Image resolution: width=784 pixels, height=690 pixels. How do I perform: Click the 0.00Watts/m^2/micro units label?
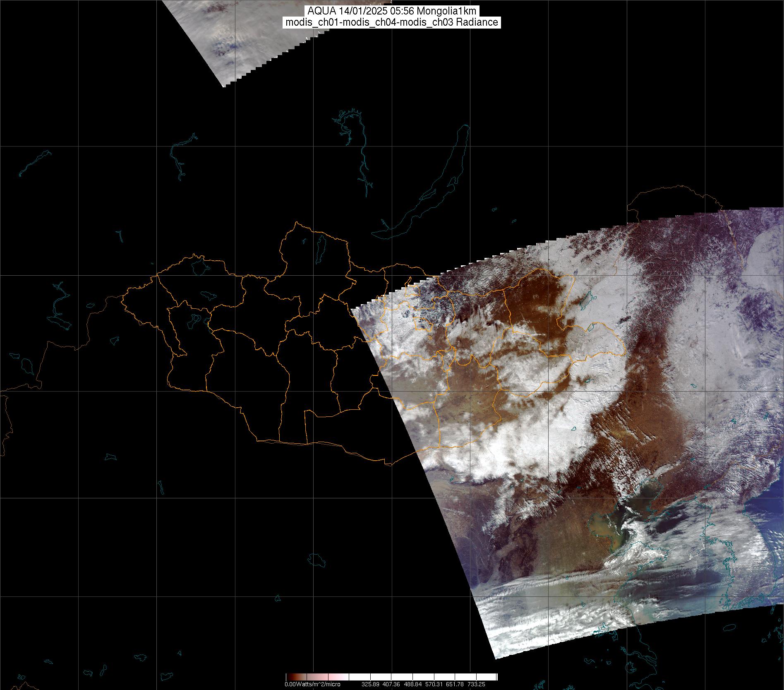click(x=312, y=684)
